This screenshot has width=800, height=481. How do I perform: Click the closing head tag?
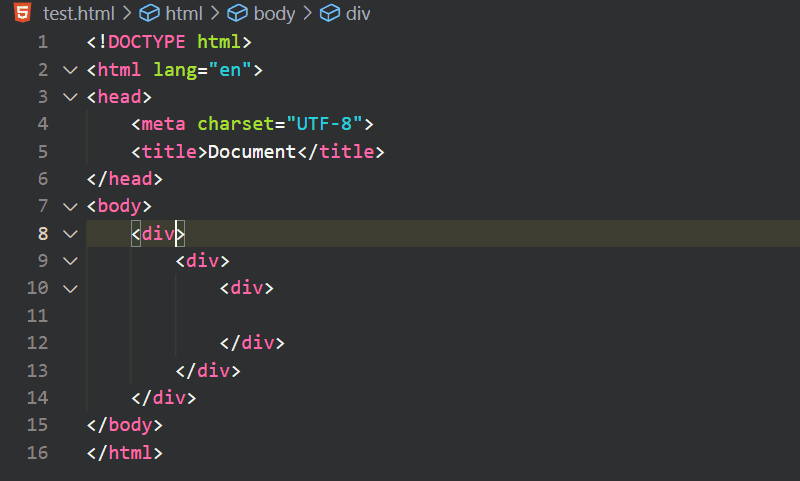click(x=124, y=179)
